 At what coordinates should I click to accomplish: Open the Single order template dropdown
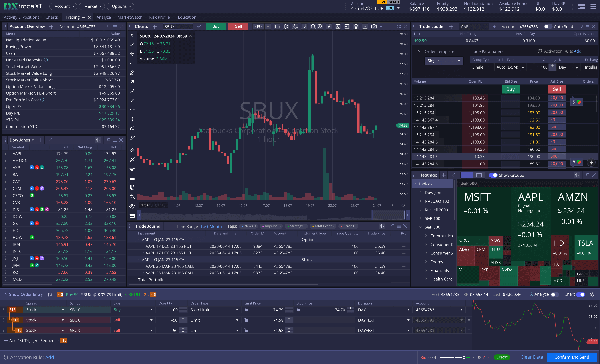coord(444,61)
